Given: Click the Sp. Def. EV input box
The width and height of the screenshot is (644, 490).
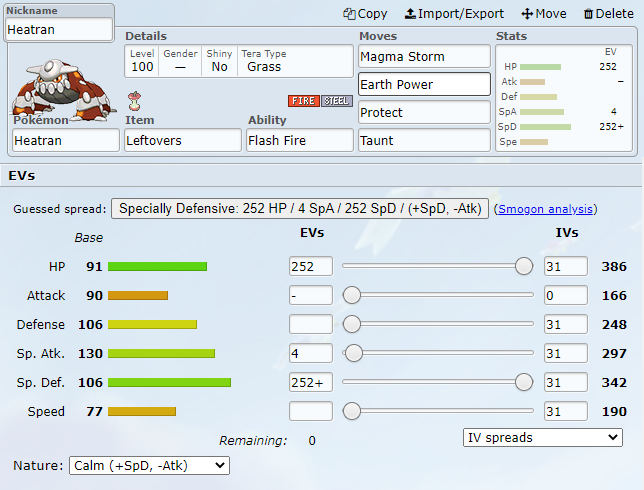Looking at the screenshot, I should 311,382.
